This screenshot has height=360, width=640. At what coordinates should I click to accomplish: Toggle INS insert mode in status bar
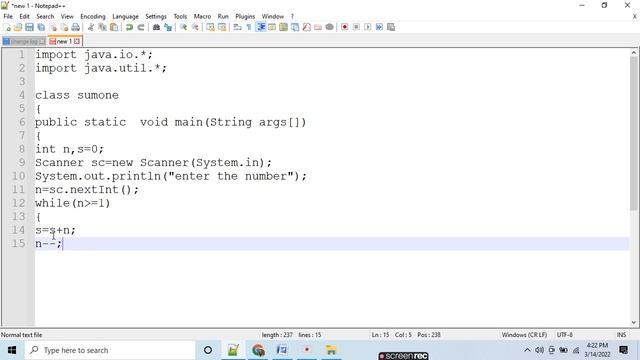coord(621,335)
